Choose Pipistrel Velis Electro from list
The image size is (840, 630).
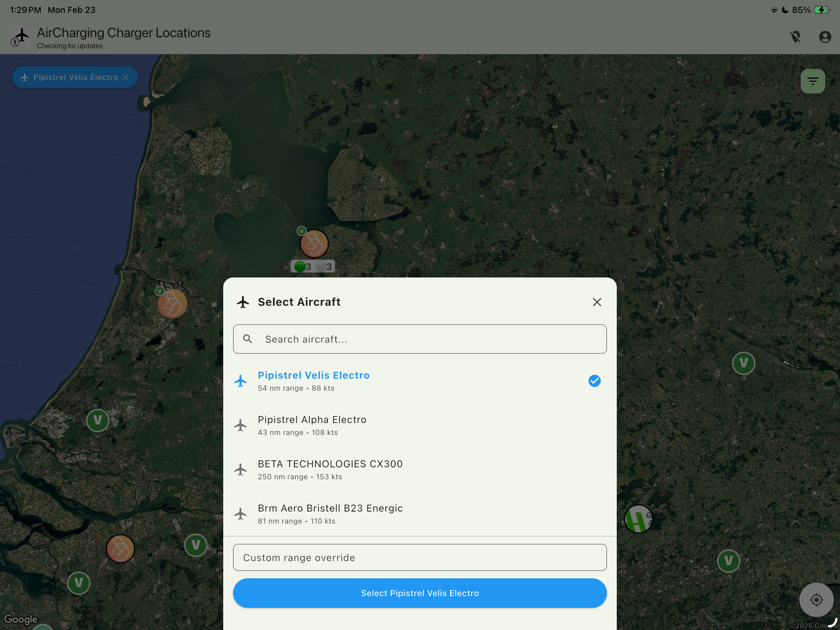tap(420, 381)
